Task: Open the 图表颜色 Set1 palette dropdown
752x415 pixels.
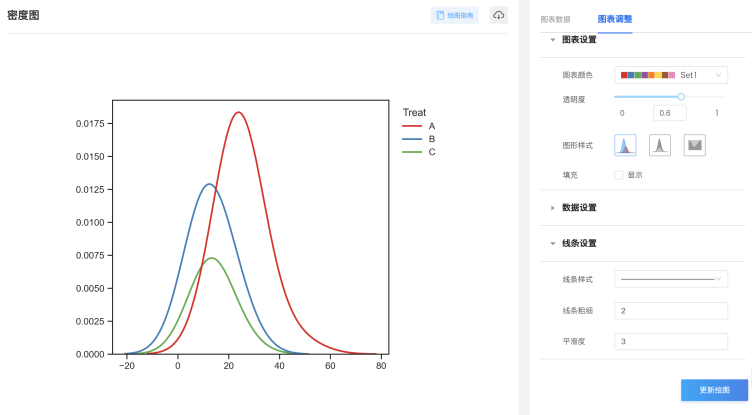Action: click(671, 75)
